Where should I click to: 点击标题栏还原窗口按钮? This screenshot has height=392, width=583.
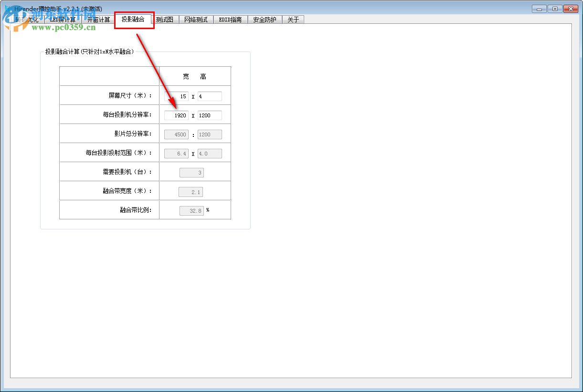coord(555,9)
